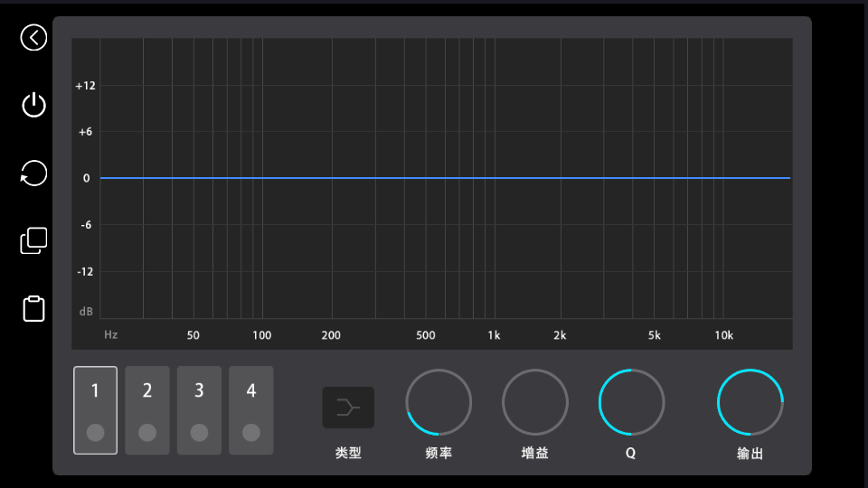Toggle the band 4 enable dot
868x488 pixels.
251,433
